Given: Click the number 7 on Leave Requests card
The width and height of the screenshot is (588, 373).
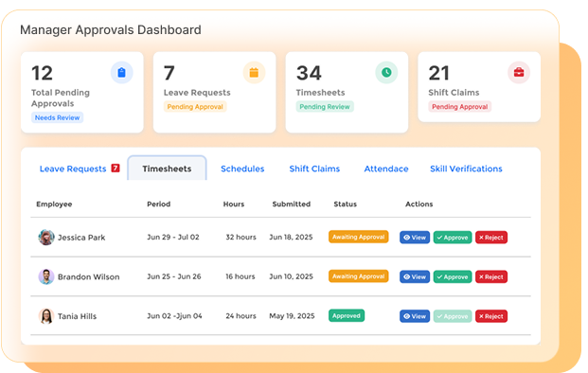Looking at the screenshot, I should pos(169,73).
